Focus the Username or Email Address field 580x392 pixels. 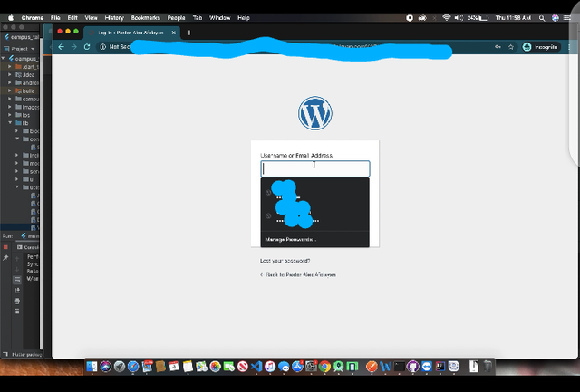point(315,169)
